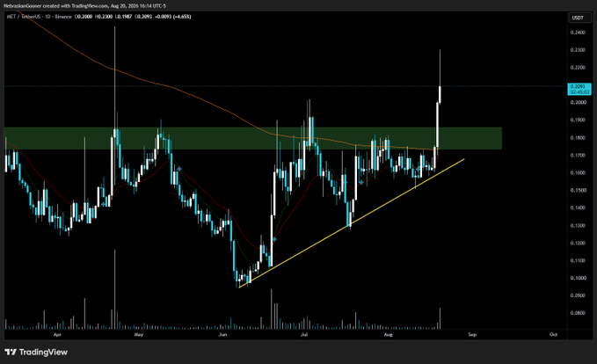Screen dimensions: 597x364
Task: Click the symbol title ending in TetherUS
Action: click(x=22, y=17)
